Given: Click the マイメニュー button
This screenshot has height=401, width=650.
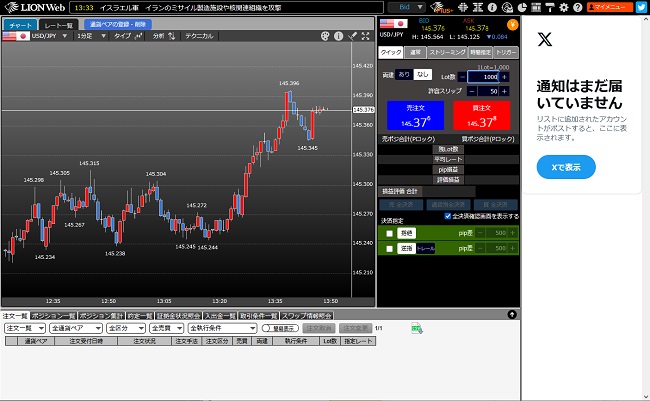Looking at the screenshot, I should click(x=610, y=7).
